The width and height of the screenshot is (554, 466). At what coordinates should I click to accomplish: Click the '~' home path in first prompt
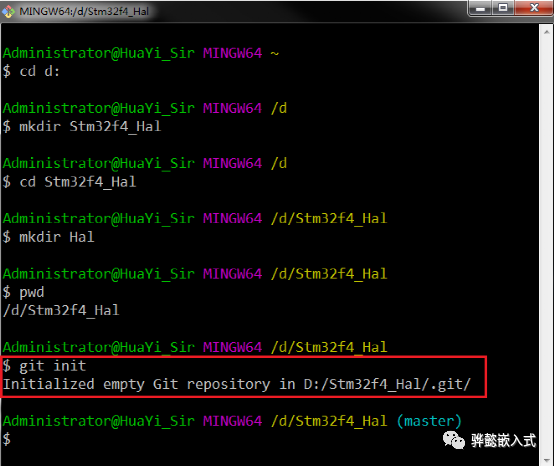tap(275, 54)
